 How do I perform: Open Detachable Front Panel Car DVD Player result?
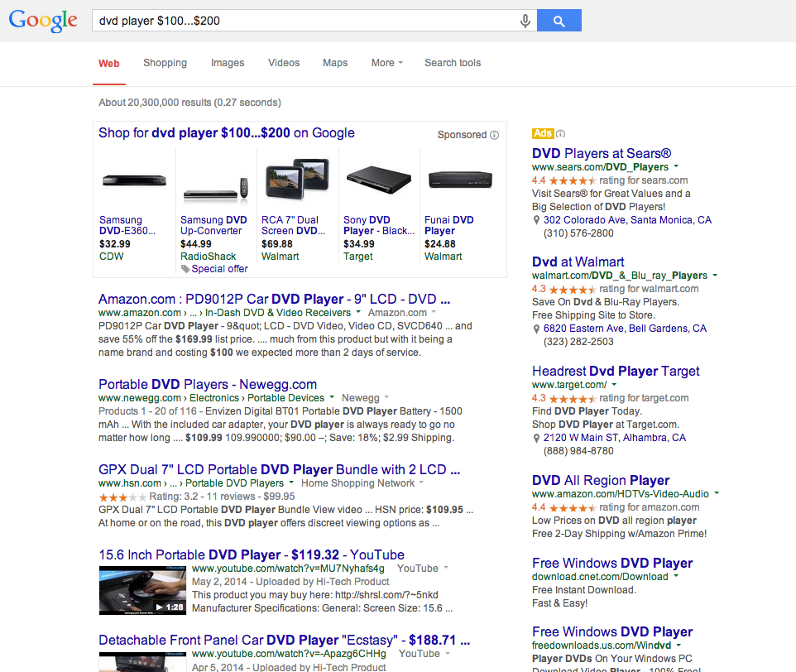pyautogui.click(x=285, y=640)
